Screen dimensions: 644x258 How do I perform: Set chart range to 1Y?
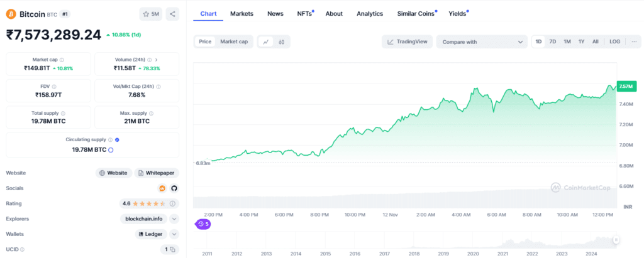[582, 41]
